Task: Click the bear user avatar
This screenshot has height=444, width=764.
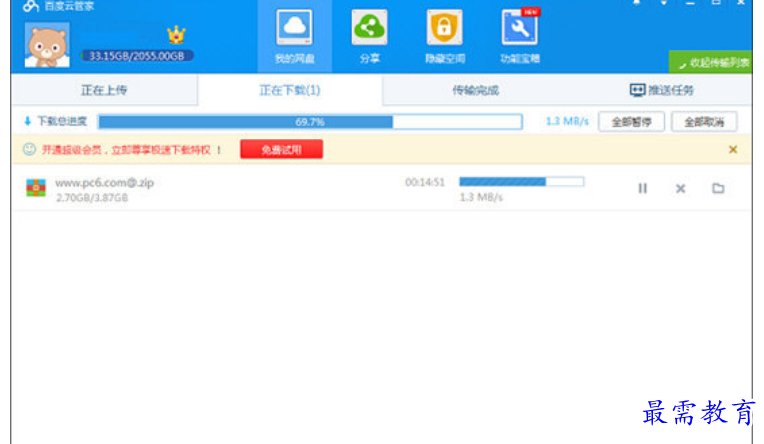Action: tap(47, 45)
